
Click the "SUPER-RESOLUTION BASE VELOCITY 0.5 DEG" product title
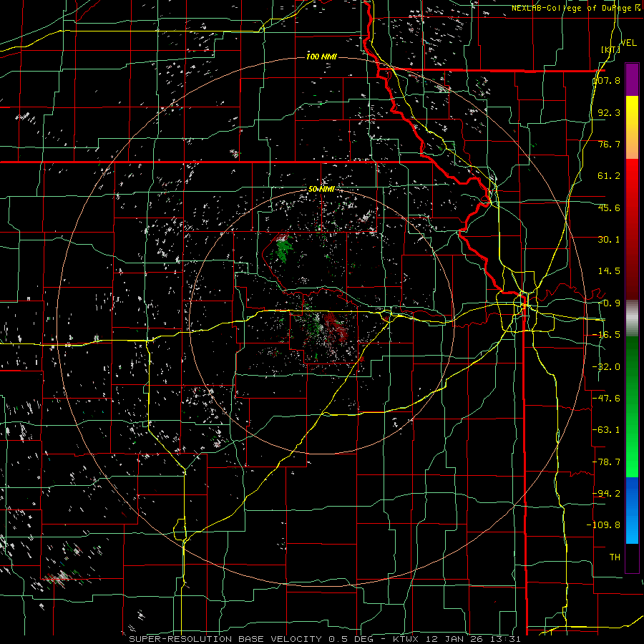[251, 639]
